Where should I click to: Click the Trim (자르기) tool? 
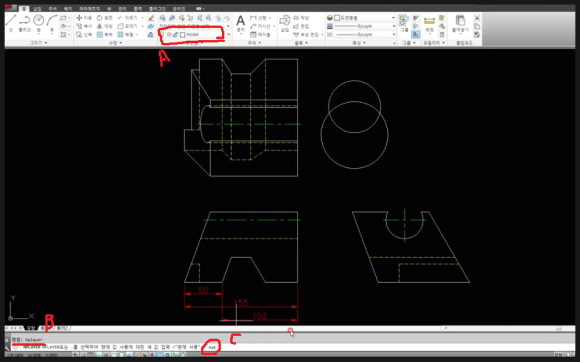tap(128, 18)
